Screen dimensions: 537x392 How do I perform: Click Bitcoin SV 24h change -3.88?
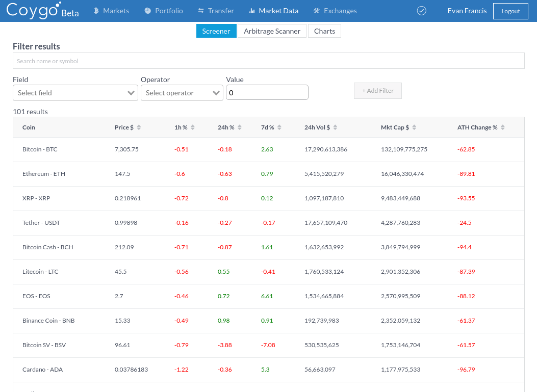225,345
